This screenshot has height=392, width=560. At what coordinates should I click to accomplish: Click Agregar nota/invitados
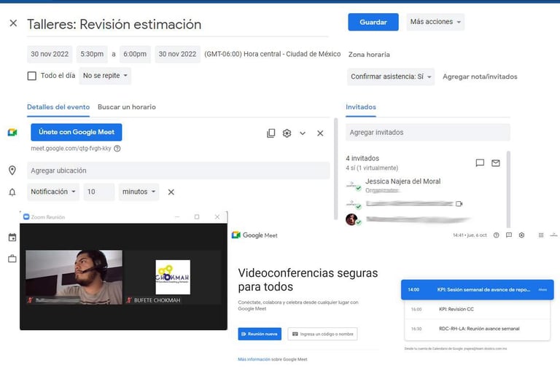tap(480, 77)
